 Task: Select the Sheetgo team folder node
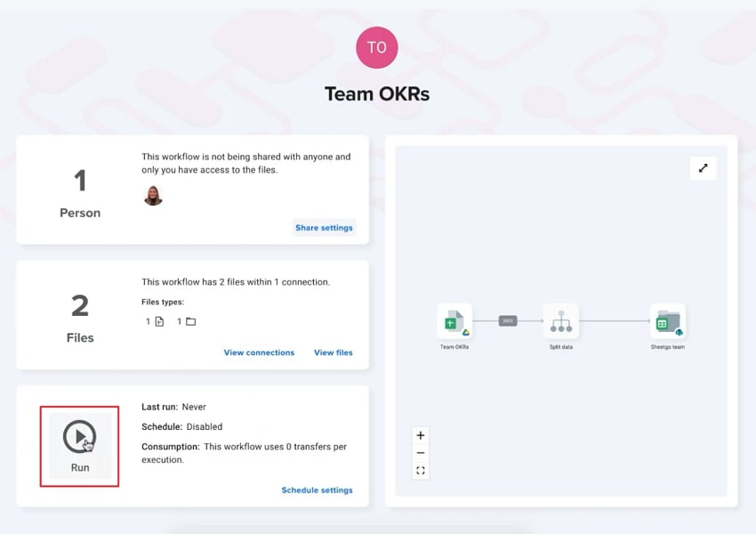coord(668,320)
